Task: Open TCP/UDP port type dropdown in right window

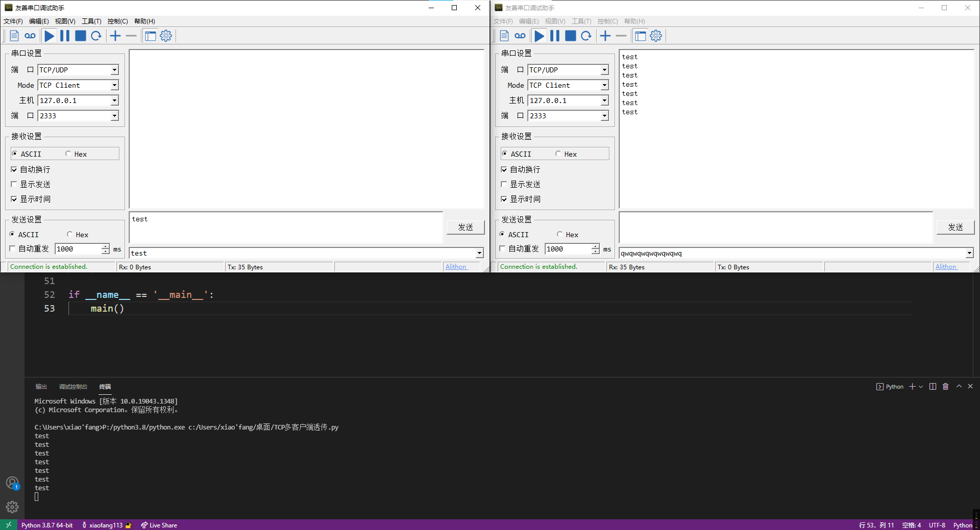Action: click(604, 70)
